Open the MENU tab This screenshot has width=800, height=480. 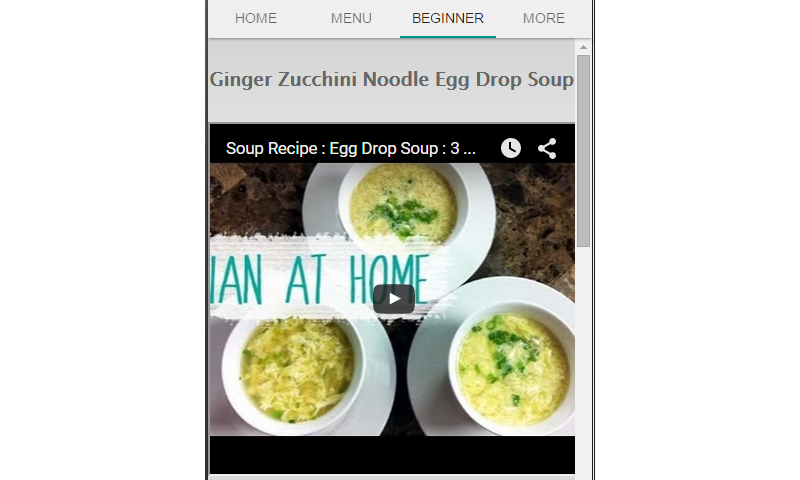pyautogui.click(x=351, y=18)
